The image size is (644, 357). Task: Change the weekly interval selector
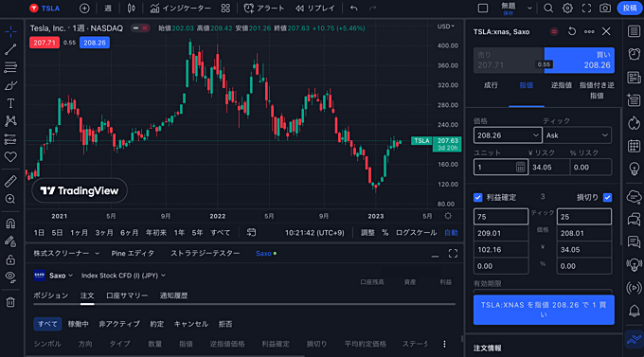108,9
